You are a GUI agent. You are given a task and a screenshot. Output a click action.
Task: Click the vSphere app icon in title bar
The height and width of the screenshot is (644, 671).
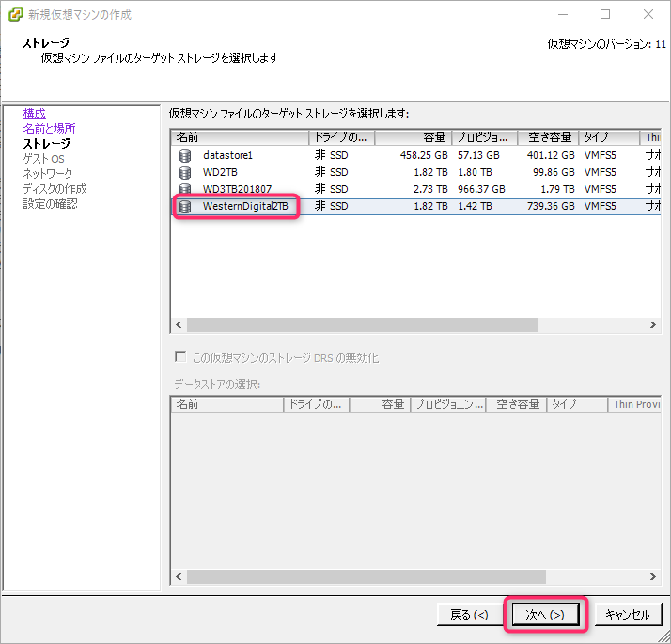(16, 14)
